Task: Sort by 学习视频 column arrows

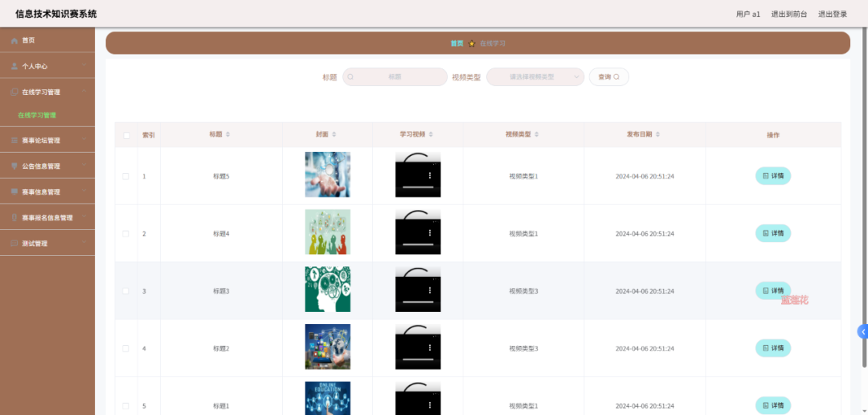Action: click(x=431, y=134)
